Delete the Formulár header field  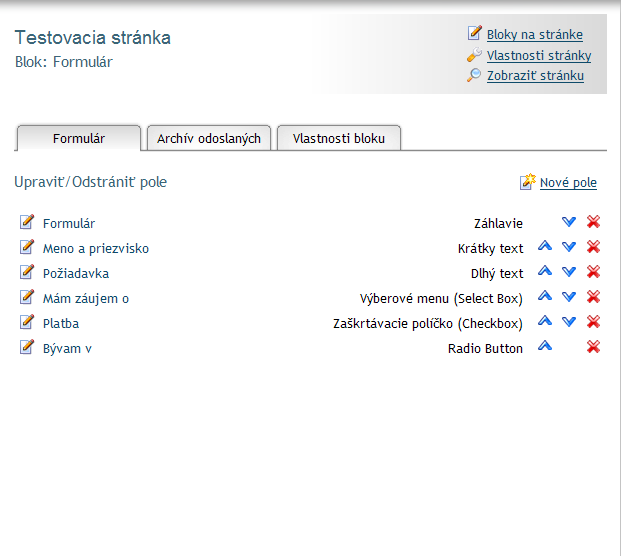tap(593, 222)
